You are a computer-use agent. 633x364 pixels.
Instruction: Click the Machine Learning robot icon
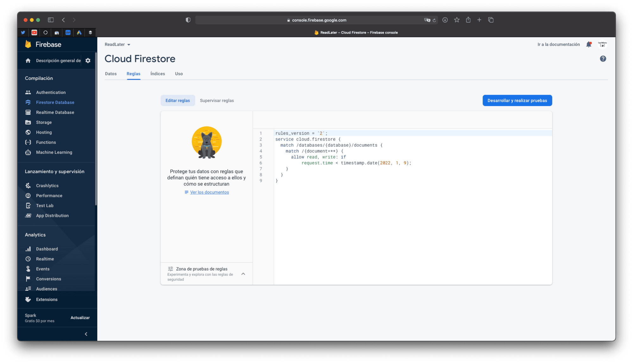[x=28, y=152]
